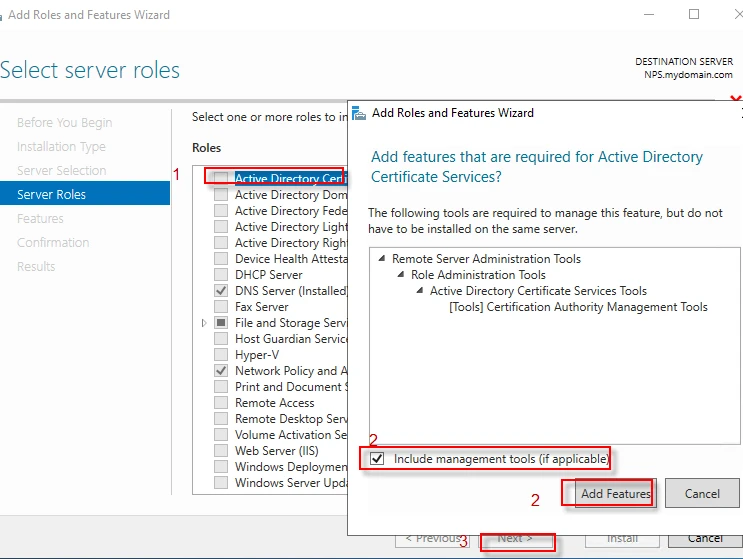743x559 pixels.
Task: Check Active Directory Certificate Services role
Action: tap(221, 179)
